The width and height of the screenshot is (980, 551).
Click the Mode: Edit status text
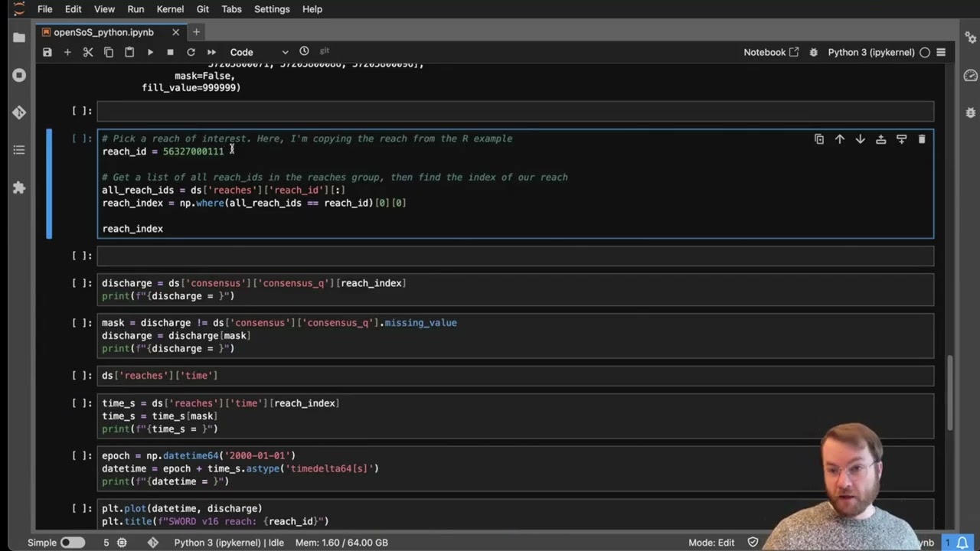(711, 543)
